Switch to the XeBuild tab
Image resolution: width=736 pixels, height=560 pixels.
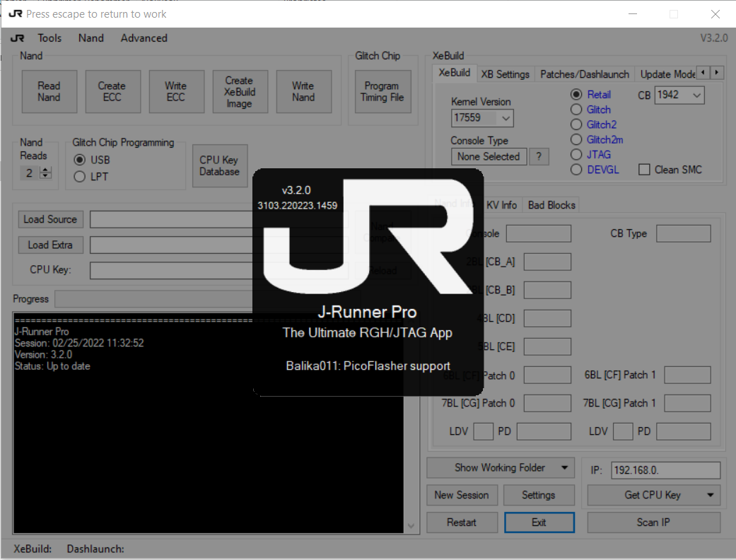click(455, 73)
